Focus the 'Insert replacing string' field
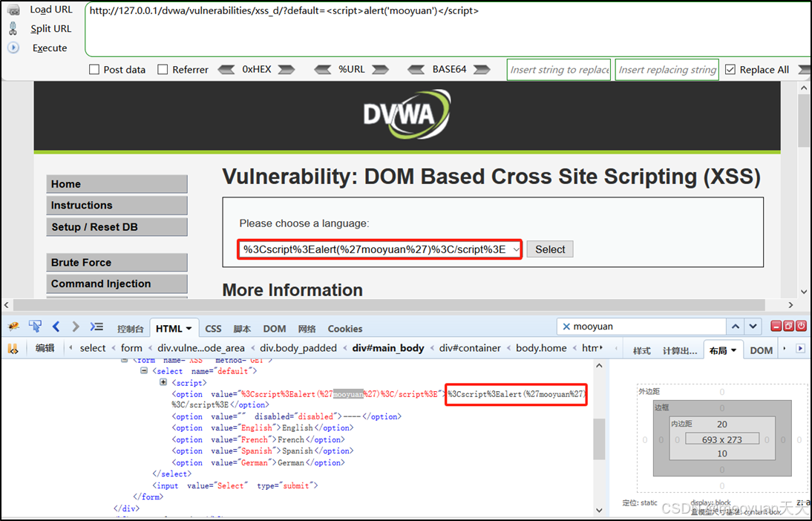This screenshot has height=521, width=812. pyautogui.click(x=667, y=70)
